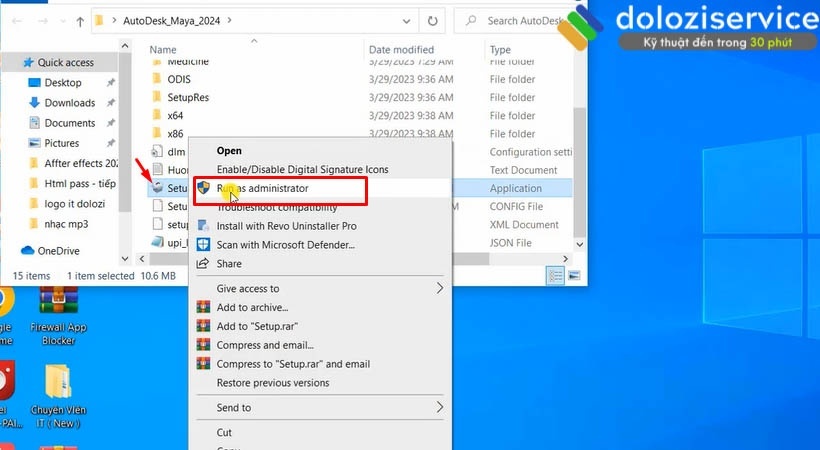Image resolution: width=820 pixels, height=450 pixels.
Task: Choose Share in context menu
Action: [229, 264]
